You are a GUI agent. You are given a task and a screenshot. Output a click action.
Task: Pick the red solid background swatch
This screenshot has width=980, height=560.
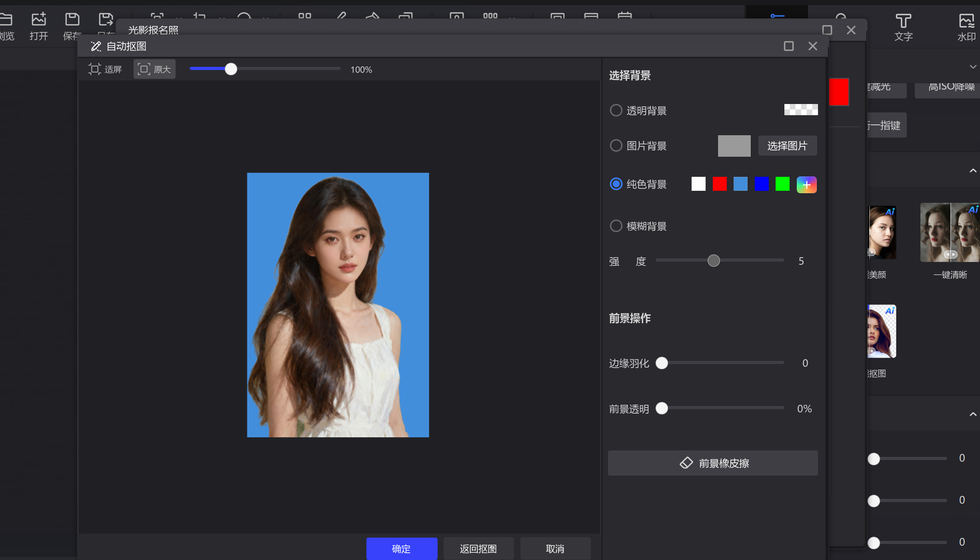tap(719, 184)
